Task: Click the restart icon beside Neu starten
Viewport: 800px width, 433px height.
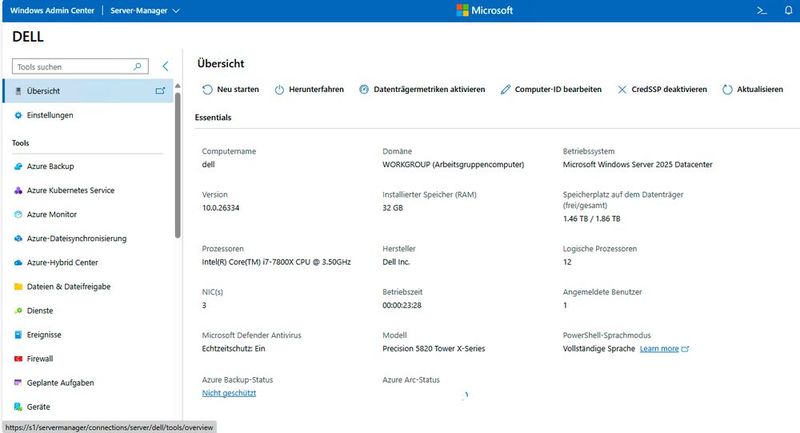Action: 207,89
